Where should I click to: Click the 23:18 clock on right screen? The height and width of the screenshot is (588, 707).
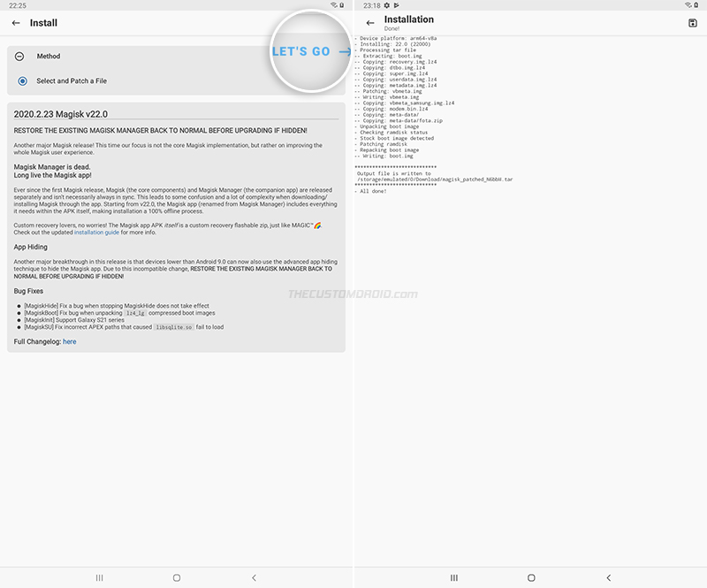coord(371,5)
